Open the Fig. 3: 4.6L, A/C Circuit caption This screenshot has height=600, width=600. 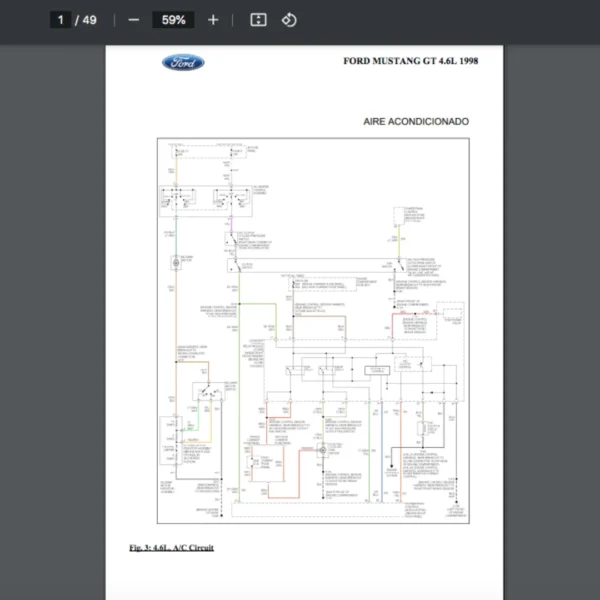tap(171, 547)
